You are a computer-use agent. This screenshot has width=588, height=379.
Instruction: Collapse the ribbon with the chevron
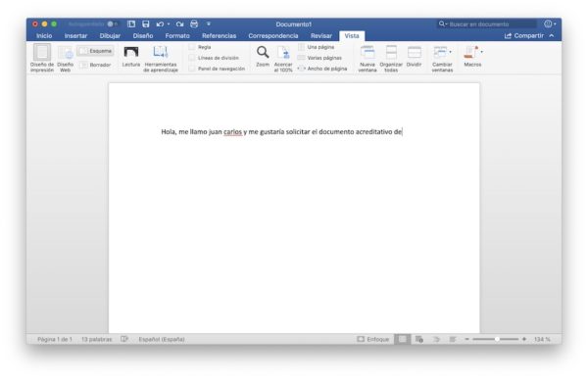(x=552, y=35)
